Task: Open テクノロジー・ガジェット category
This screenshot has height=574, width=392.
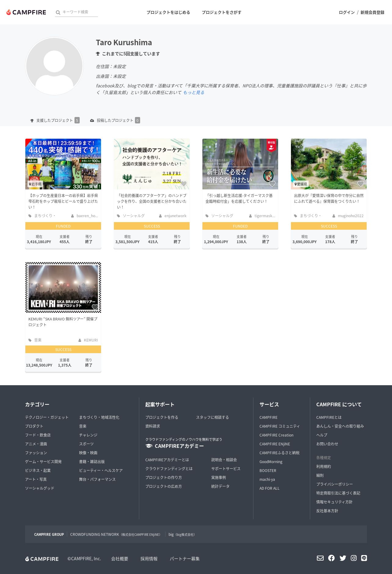Action: pos(47,417)
